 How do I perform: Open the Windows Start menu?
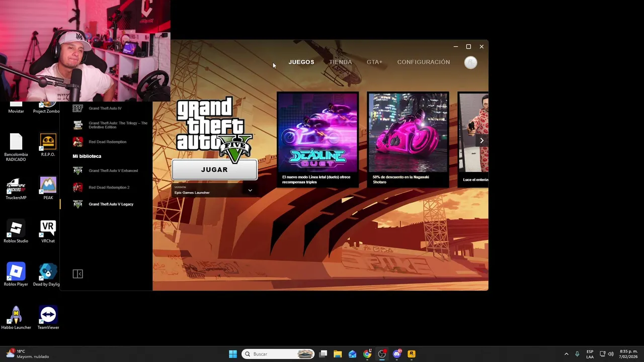point(233,354)
